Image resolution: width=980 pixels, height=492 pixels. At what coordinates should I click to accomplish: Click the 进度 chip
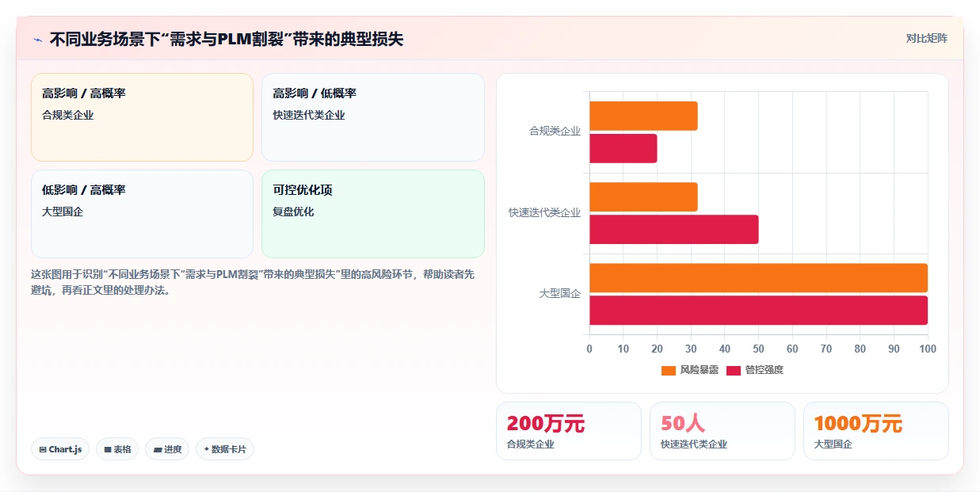[x=167, y=449]
